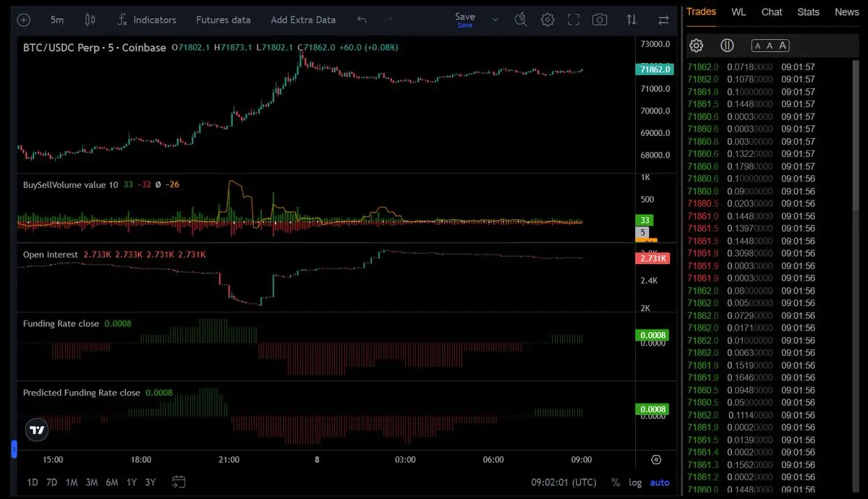The image size is (868, 499).
Task: Open the Futures data menu
Action: [x=224, y=20]
